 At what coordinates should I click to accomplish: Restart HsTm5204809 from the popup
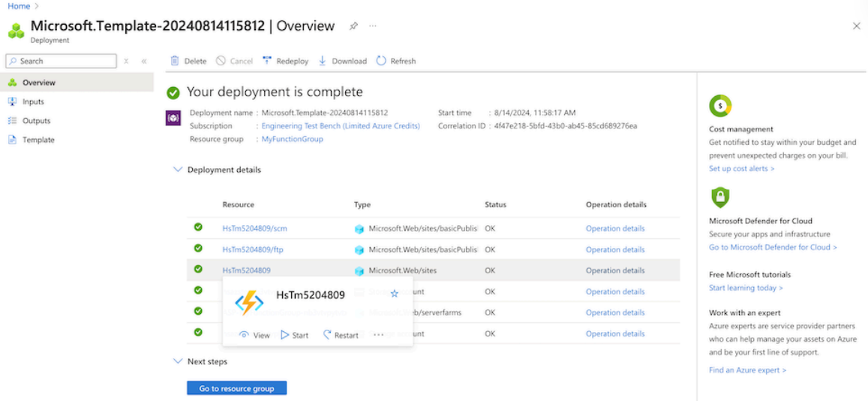point(341,335)
